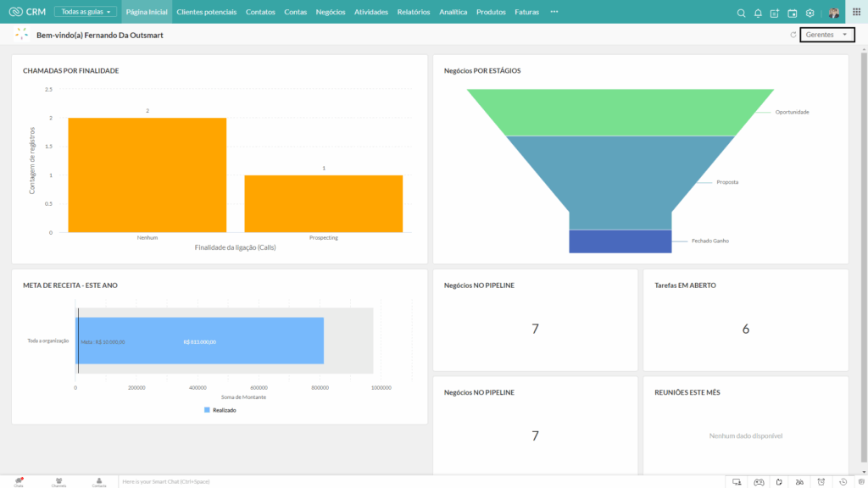The image size is (868, 488).
Task: Click the Tarefas EM ABERTO value 6
Action: [x=746, y=330]
